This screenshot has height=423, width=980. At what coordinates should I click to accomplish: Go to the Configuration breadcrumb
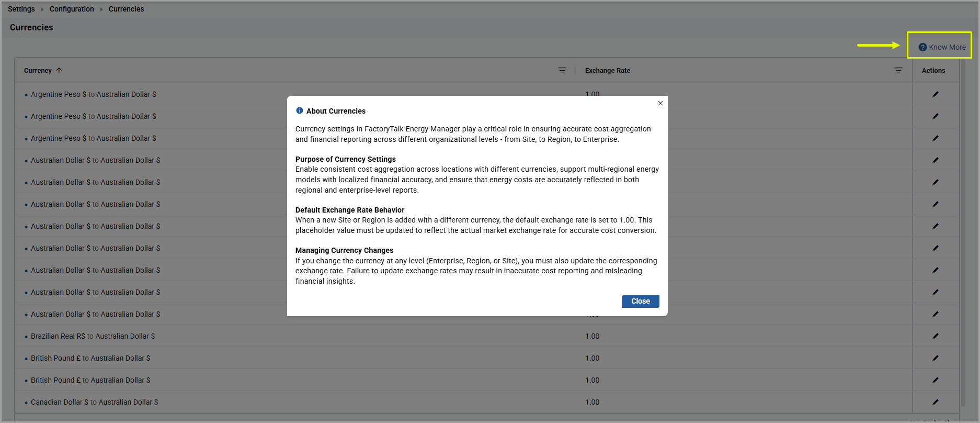coord(72,9)
